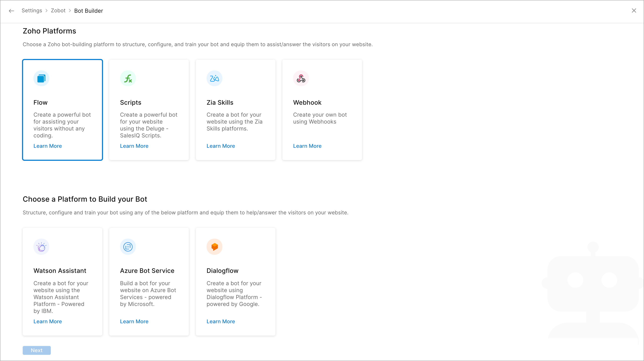The width and height of the screenshot is (644, 361).
Task: Select the Dialogflow platform card
Action: 235,282
